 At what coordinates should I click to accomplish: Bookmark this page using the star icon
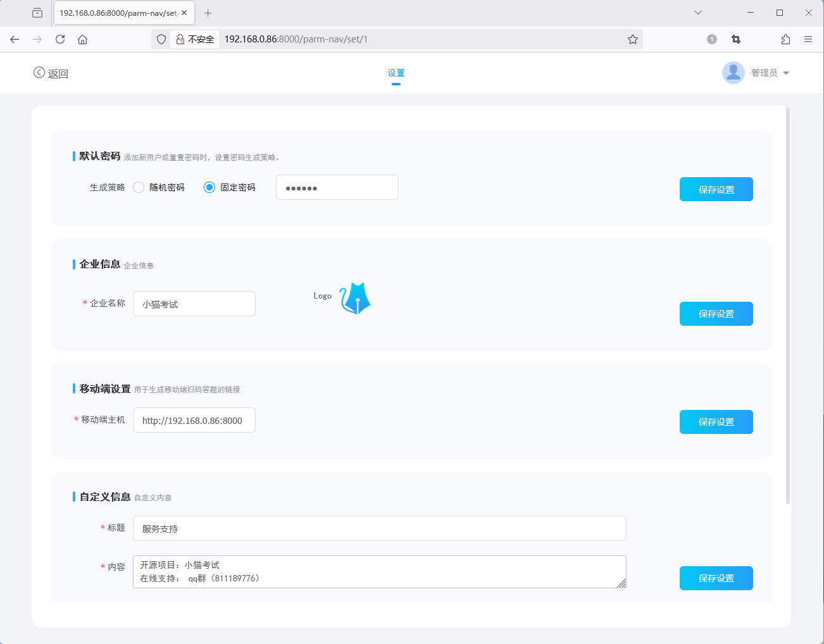[633, 39]
